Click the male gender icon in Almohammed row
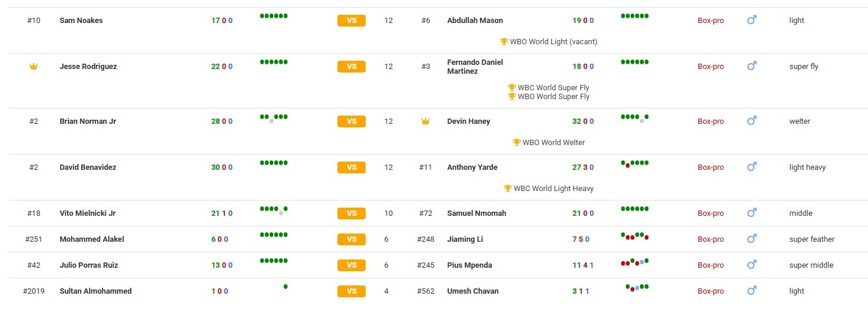Image resolution: width=868 pixels, height=309 pixels. click(751, 291)
